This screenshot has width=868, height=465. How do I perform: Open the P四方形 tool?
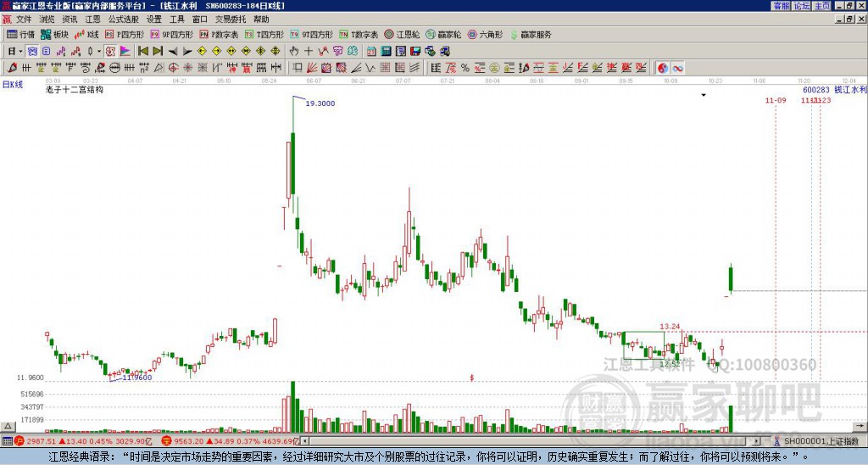coord(125,34)
